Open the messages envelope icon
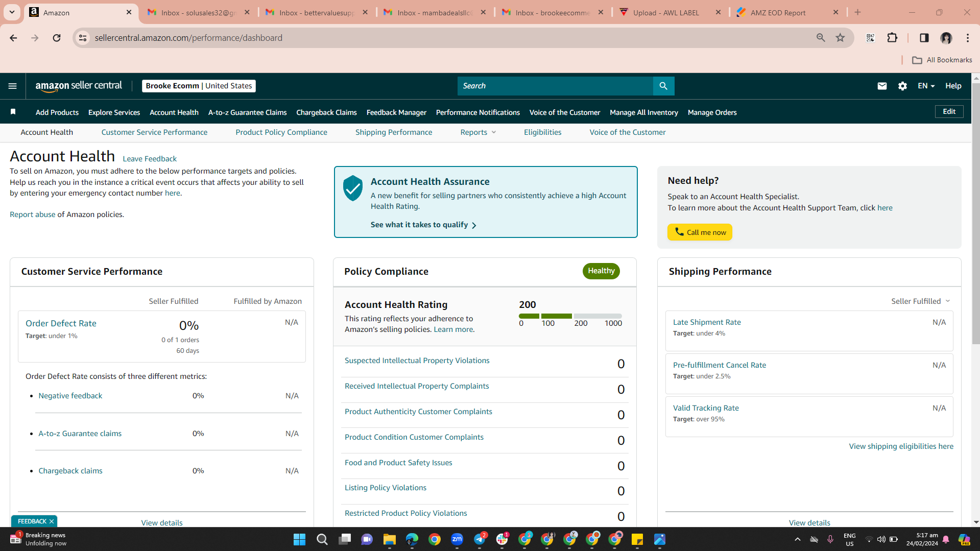This screenshot has width=980, height=551. tap(882, 86)
